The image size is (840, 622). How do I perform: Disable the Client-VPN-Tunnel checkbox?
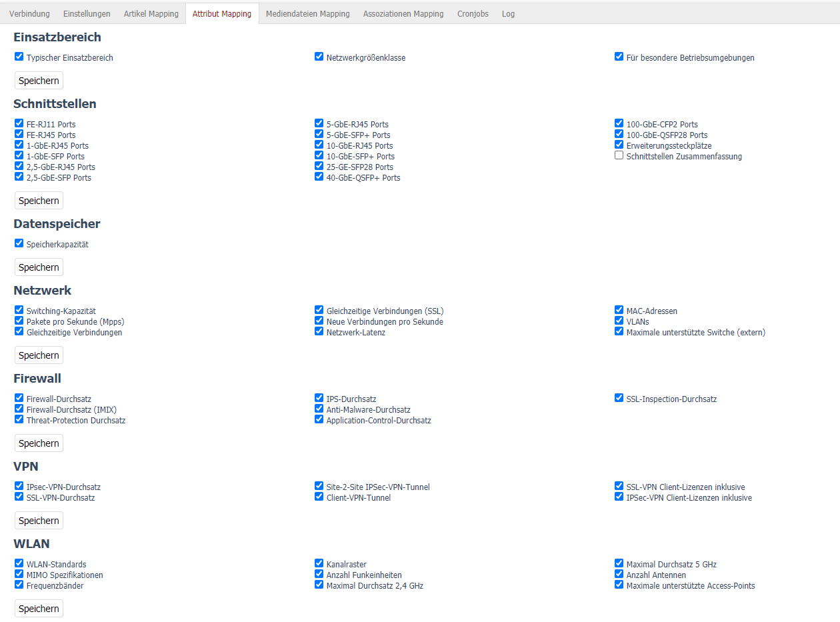(319, 497)
